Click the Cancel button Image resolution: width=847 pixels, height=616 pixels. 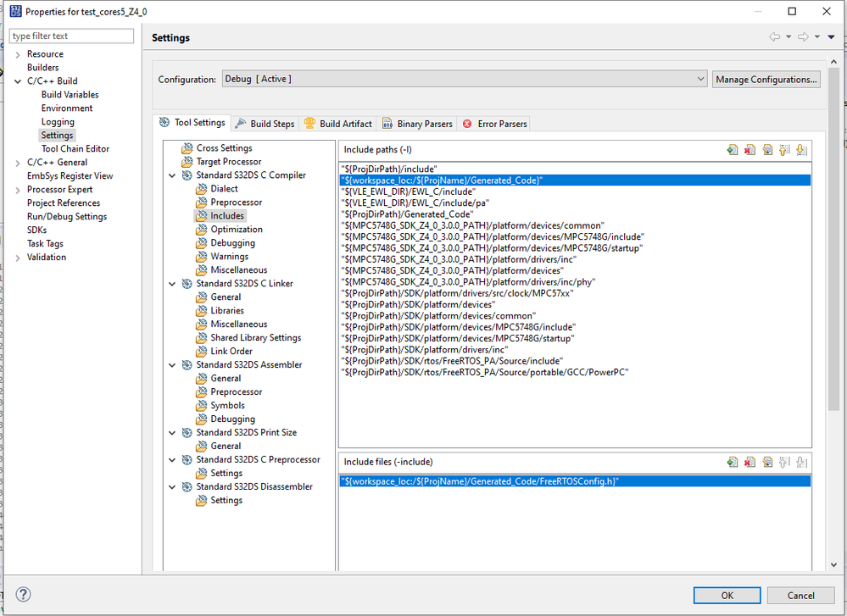pyautogui.click(x=800, y=596)
